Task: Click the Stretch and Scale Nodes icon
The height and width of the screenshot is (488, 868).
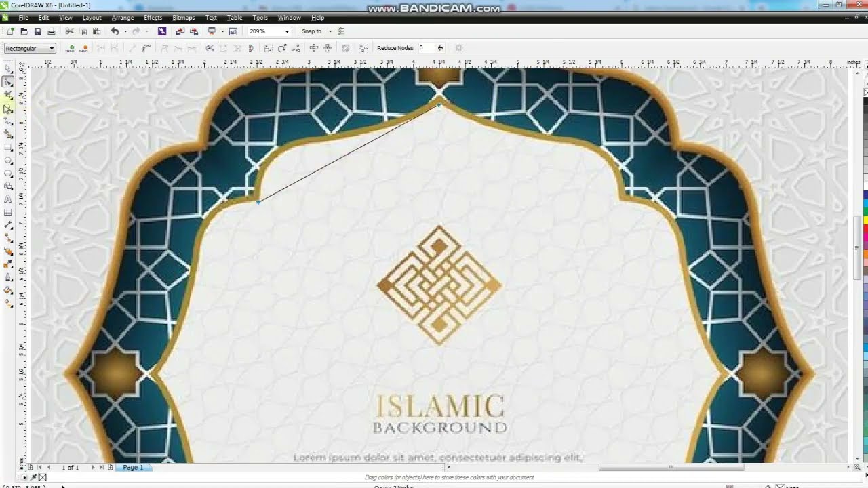Action: point(268,48)
